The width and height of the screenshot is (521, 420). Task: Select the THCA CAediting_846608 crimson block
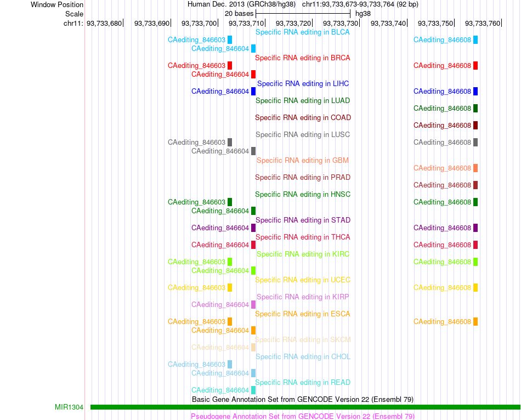point(475,245)
